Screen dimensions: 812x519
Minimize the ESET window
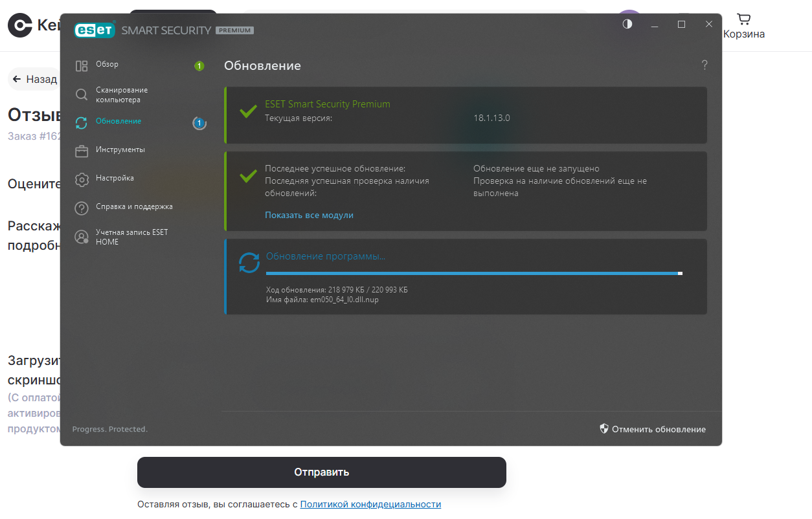point(655,25)
